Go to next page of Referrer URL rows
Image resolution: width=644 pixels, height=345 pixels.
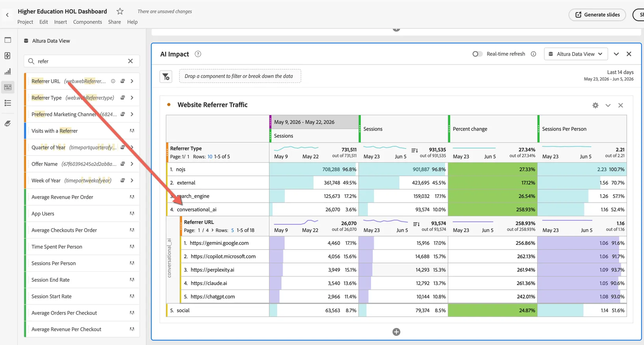click(212, 230)
